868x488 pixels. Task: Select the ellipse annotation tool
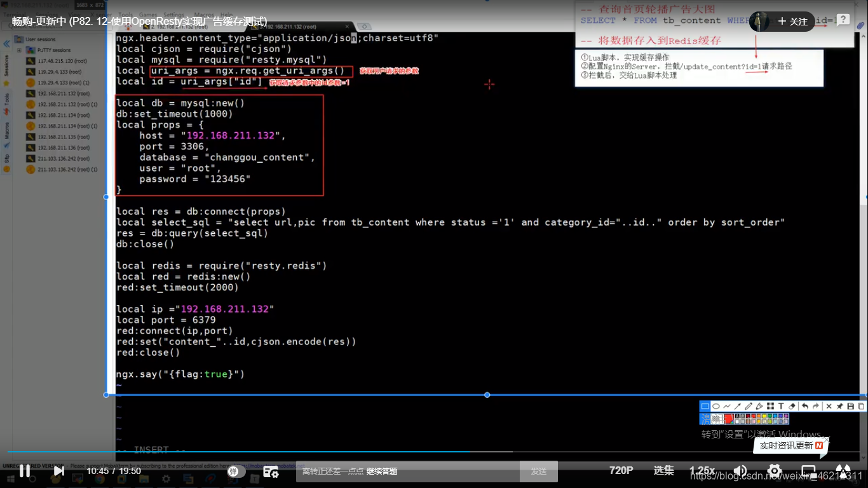point(715,406)
